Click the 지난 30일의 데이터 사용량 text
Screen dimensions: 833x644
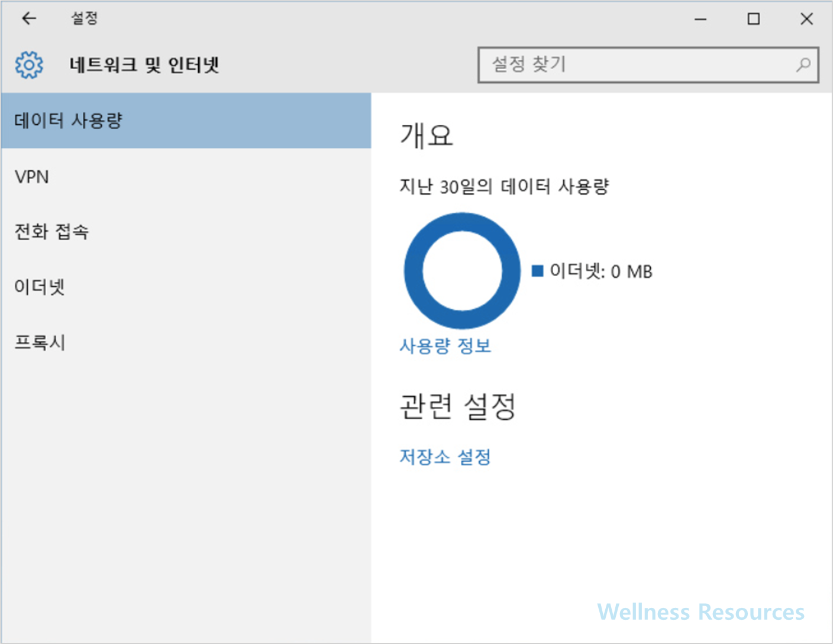[504, 187]
